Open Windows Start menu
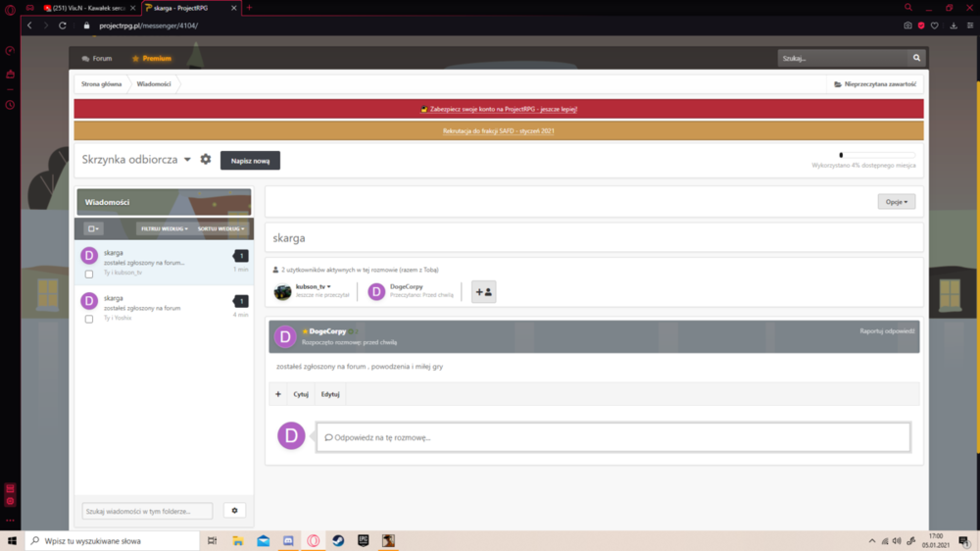This screenshot has height=551, width=980. [12, 541]
